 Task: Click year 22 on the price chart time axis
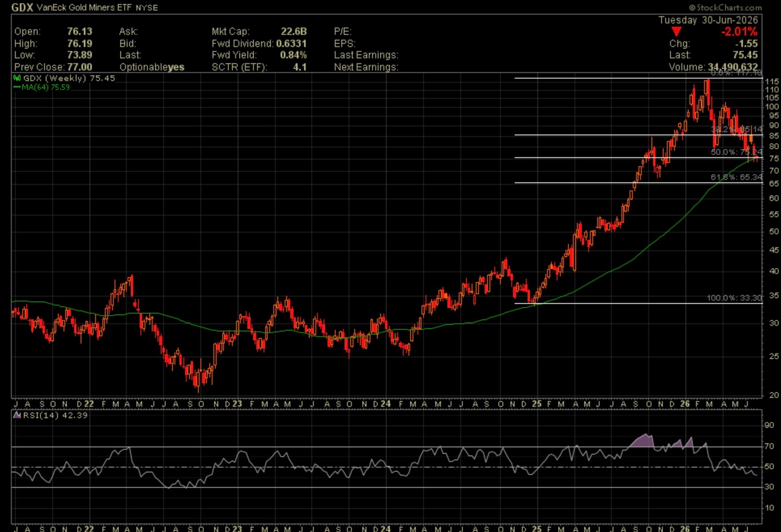(89, 404)
